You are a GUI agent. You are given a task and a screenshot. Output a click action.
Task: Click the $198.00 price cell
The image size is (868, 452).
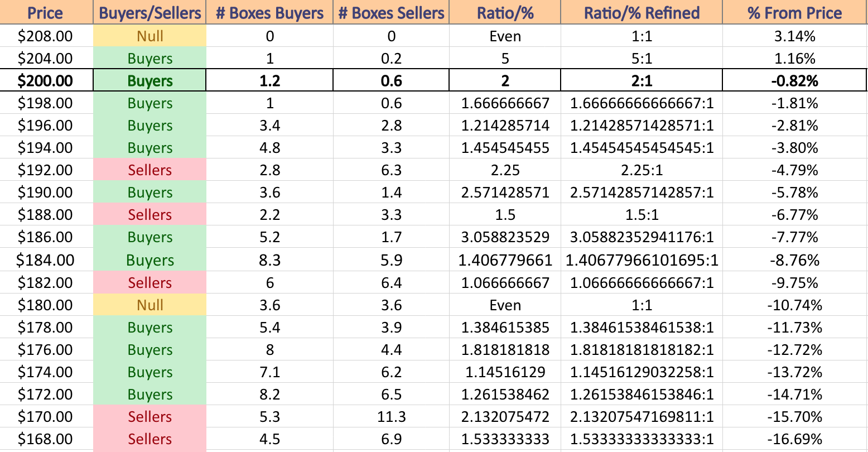coord(46,103)
